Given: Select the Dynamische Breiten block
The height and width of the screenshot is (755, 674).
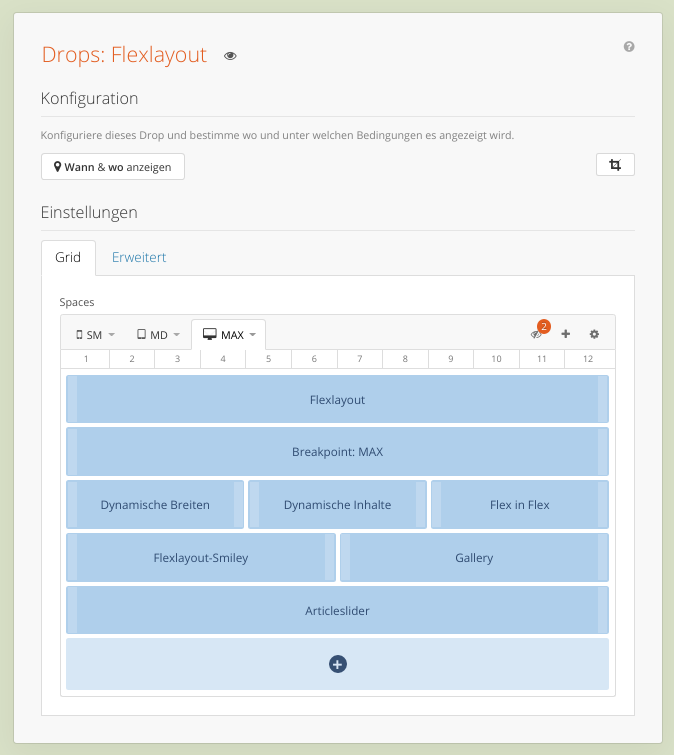Looking at the screenshot, I should pos(155,505).
